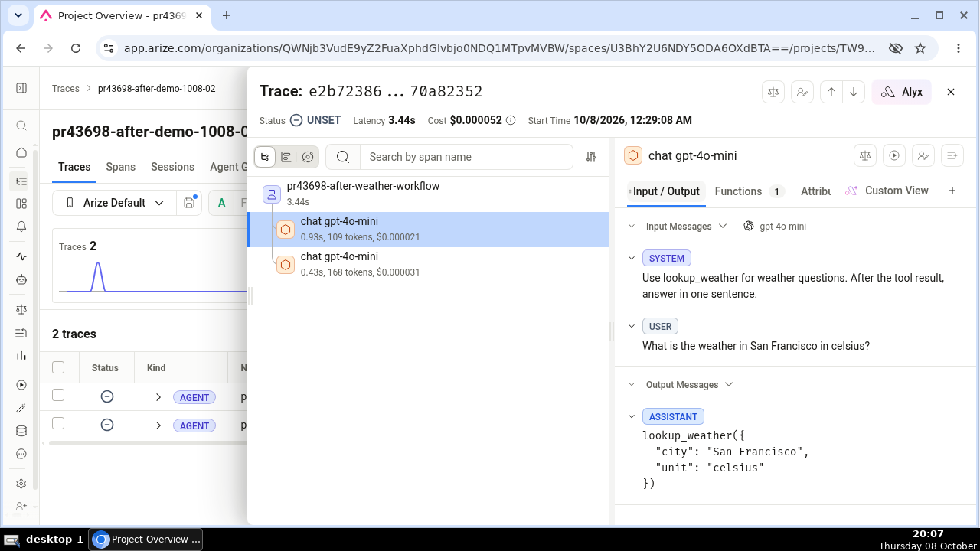Switch to the Spans tab
Viewport: 980px width, 551px height.
pos(121,167)
